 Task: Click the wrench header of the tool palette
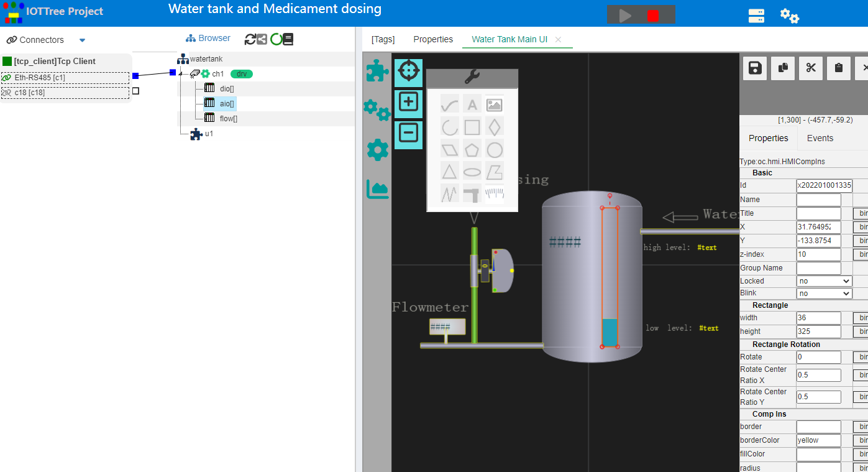point(472,77)
